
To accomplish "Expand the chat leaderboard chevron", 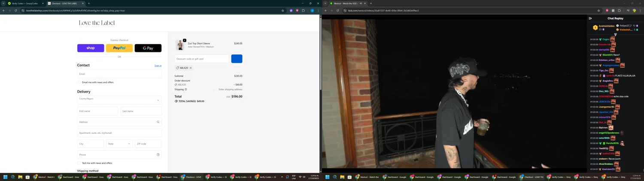I will click(x=615, y=34).
